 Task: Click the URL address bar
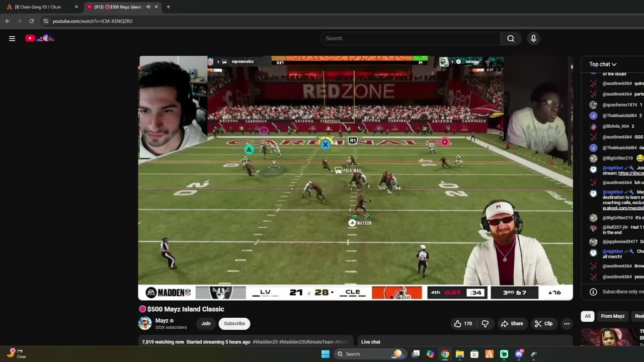click(342, 21)
